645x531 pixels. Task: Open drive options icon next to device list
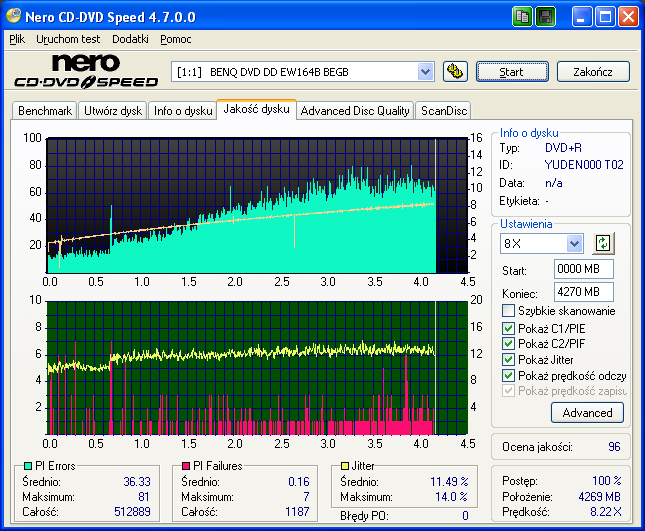click(x=455, y=72)
